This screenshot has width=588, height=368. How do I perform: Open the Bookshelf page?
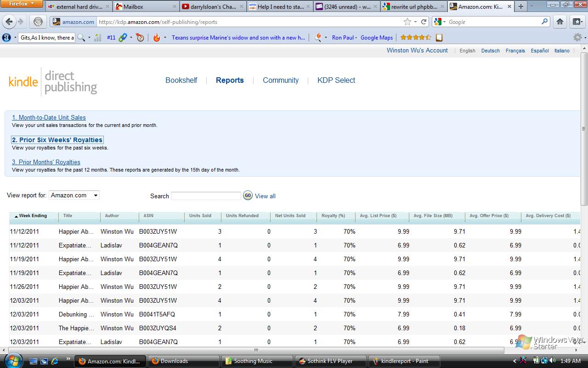click(x=181, y=80)
